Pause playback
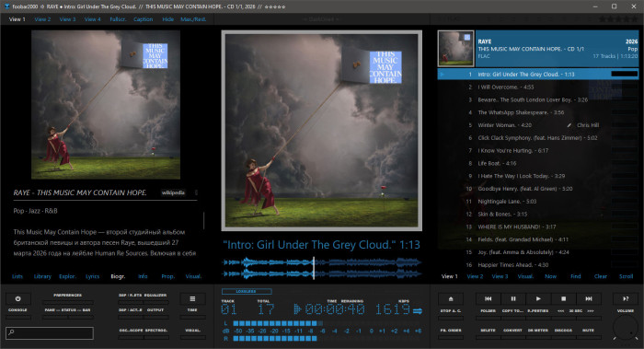The height and width of the screenshot is (349, 644). coord(513,299)
